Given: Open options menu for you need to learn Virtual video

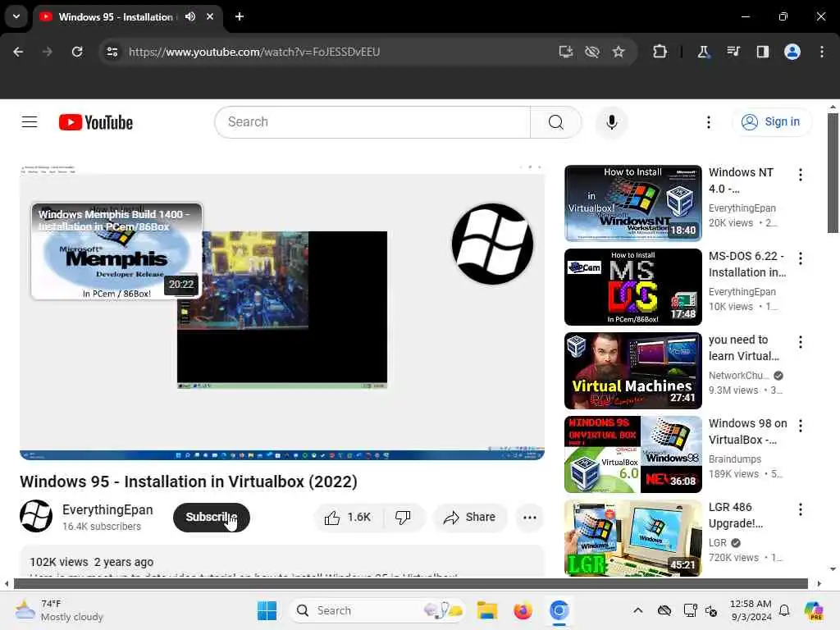Looking at the screenshot, I should (801, 342).
